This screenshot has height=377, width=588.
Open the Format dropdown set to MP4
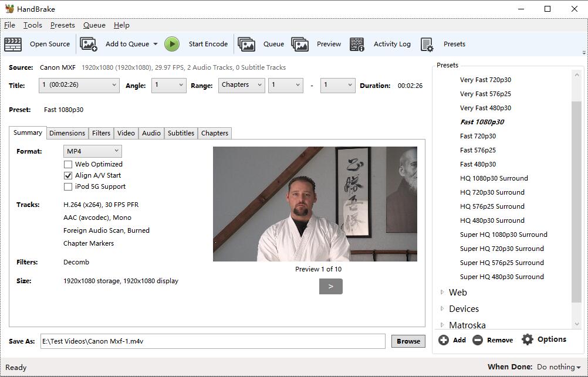pos(93,151)
